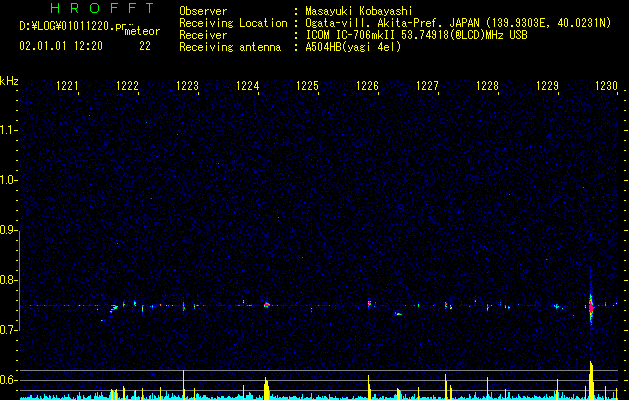Click the 0.6 kHz frequency label

(8, 380)
